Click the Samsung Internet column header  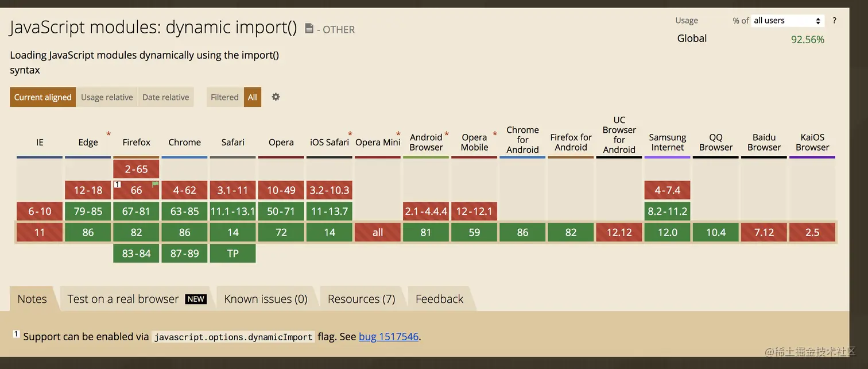668,143
